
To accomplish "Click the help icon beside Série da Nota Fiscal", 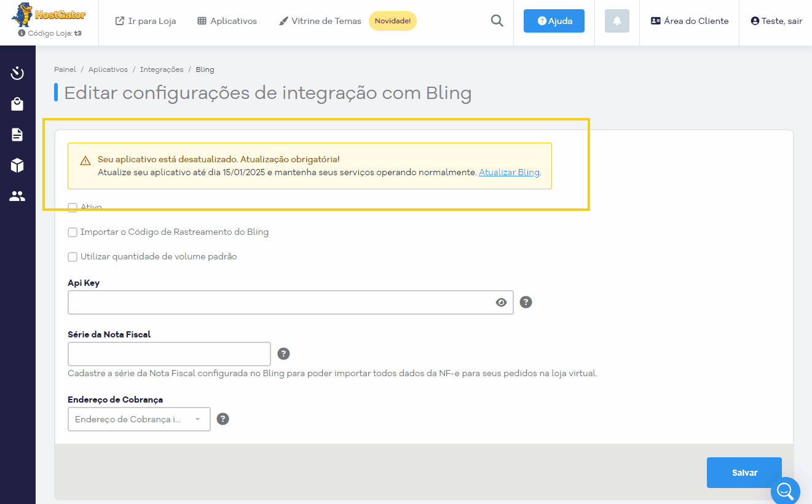I will 283,353.
